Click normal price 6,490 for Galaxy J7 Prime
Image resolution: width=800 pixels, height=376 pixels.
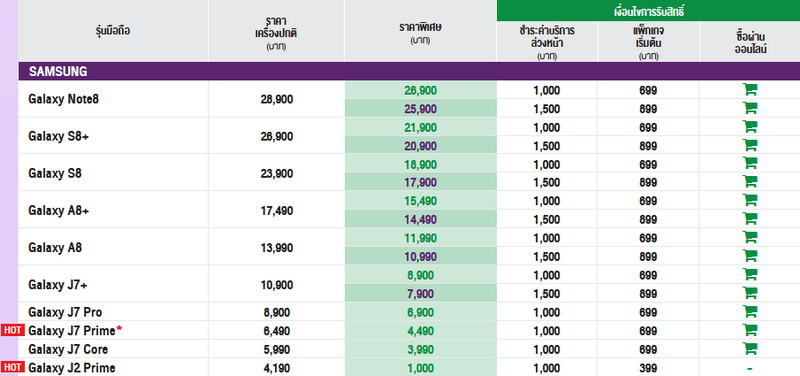(x=278, y=331)
